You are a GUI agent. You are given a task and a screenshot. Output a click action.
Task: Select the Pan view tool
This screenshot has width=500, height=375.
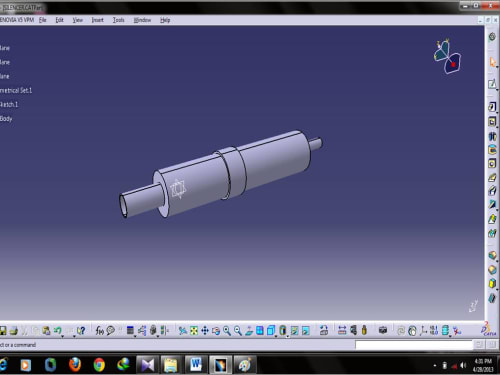click(205, 331)
